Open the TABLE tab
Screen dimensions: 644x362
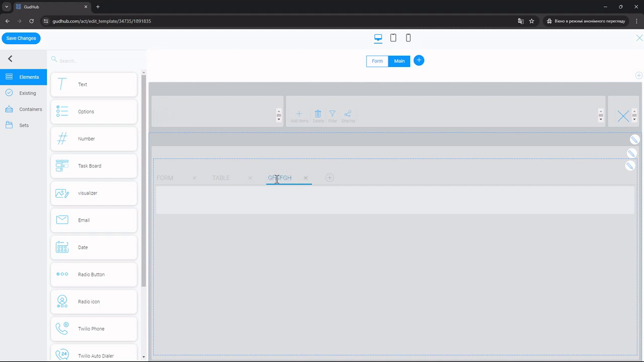[x=221, y=178]
